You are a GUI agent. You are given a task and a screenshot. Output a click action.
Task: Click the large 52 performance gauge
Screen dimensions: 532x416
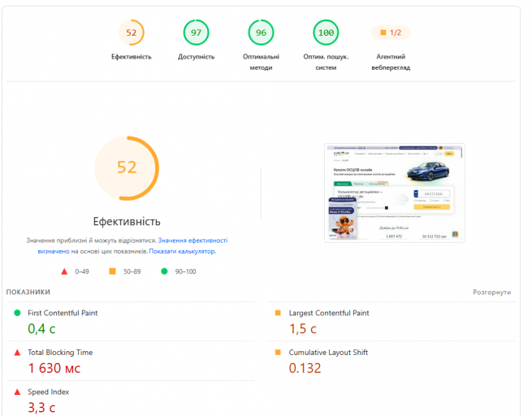click(x=127, y=168)
